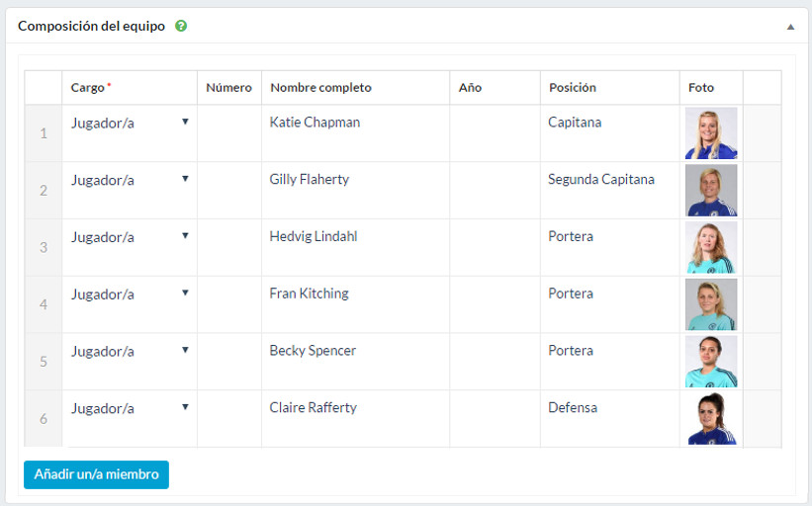This screenshot has width=812, height=506.
Task: Select row number 5 header
Action: 44,362
